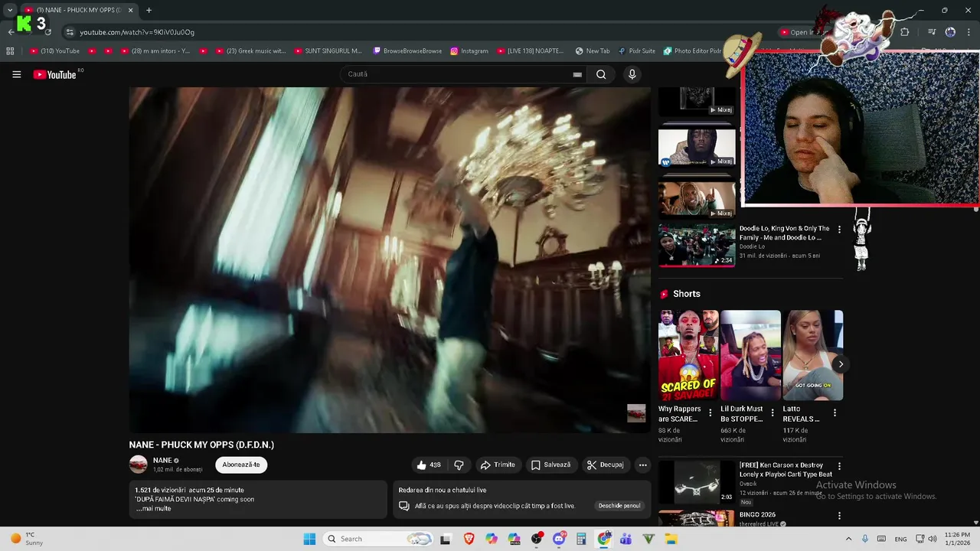Click the search magnifier button

(x=601, y=74)
